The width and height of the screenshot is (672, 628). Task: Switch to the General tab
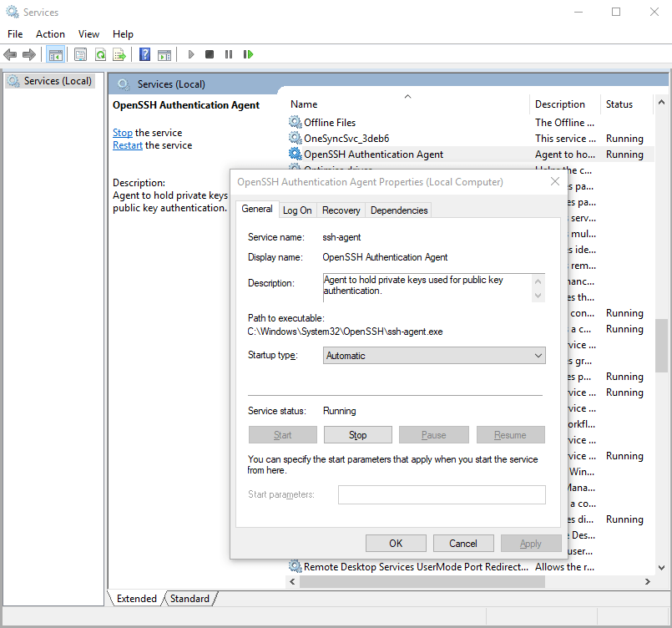pyautogui.click(x=257, y=209)
